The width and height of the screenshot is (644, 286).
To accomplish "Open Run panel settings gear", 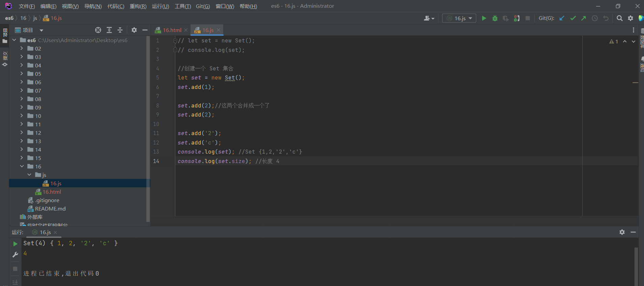I will click(x=622, y=232).
